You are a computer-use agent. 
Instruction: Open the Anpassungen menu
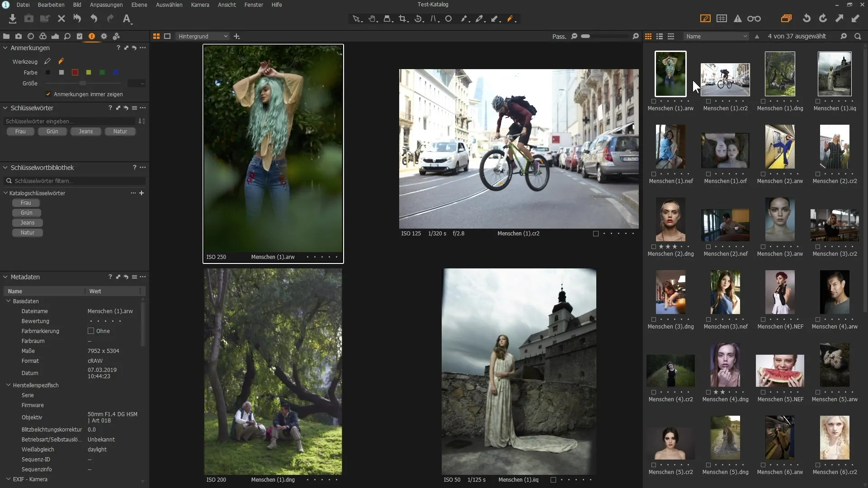click(x=106, y=5)
